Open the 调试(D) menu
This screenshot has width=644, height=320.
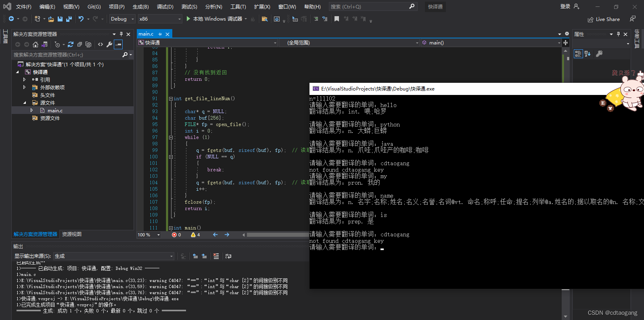click(x=165, y=7)
